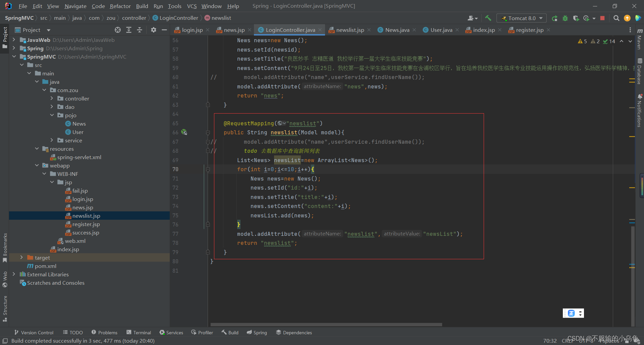Toggle the fold marker on line 63
Viewport: 644px width, 345px height.
pos(208,105)
